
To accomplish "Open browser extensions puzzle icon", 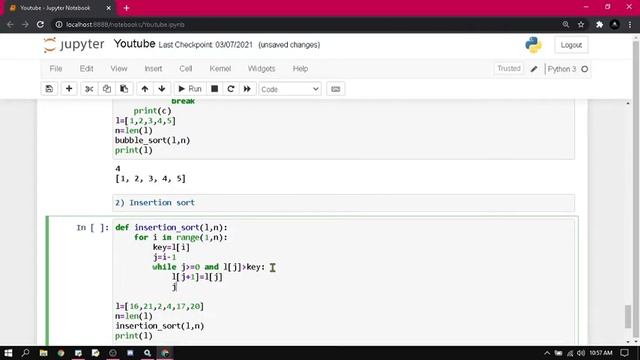I will (600, 24).
